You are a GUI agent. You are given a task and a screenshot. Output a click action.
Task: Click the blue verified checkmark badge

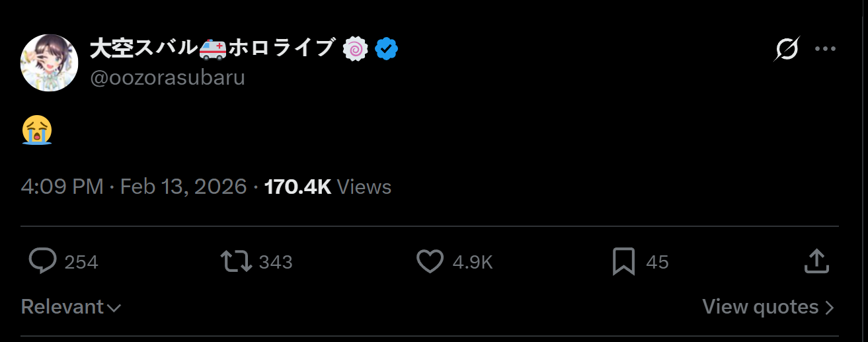pyautogui.click(x=386, y=49)
